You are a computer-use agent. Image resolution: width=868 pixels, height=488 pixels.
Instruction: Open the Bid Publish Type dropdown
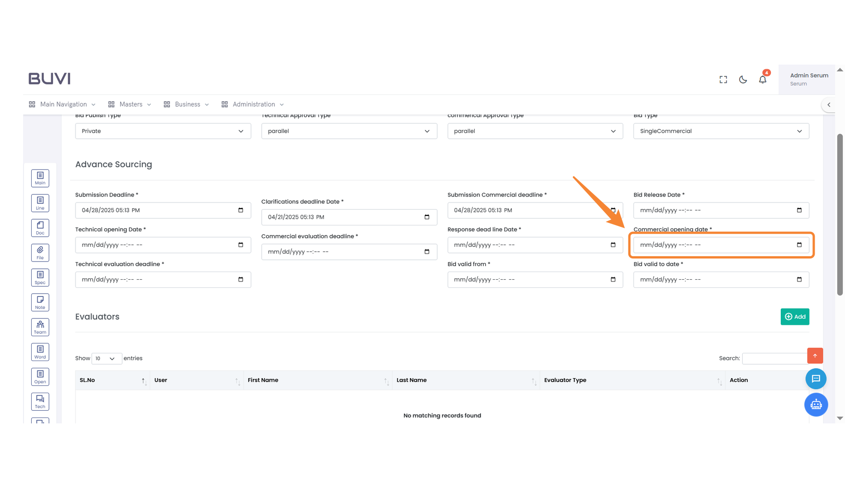pos(163,131)
